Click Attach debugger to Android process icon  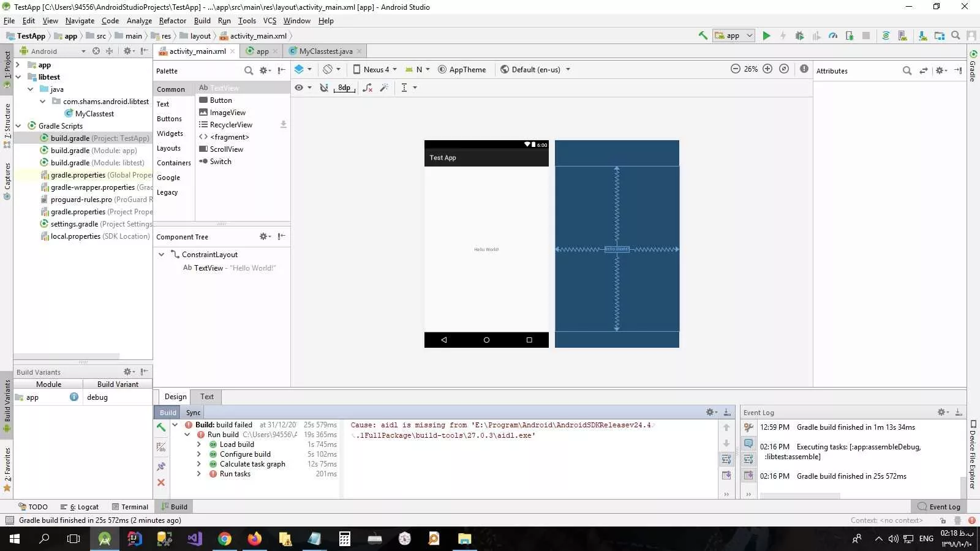click(x=850, y=36)
